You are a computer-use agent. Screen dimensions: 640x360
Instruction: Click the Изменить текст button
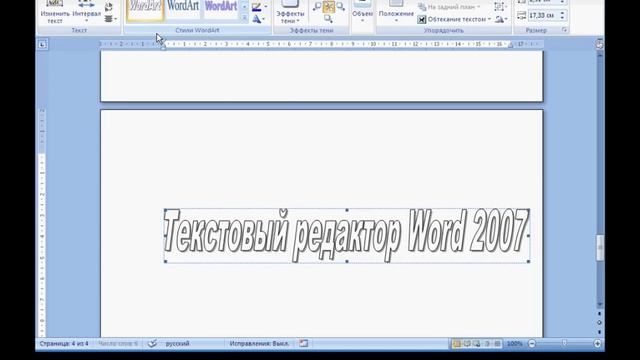(55, 12)
